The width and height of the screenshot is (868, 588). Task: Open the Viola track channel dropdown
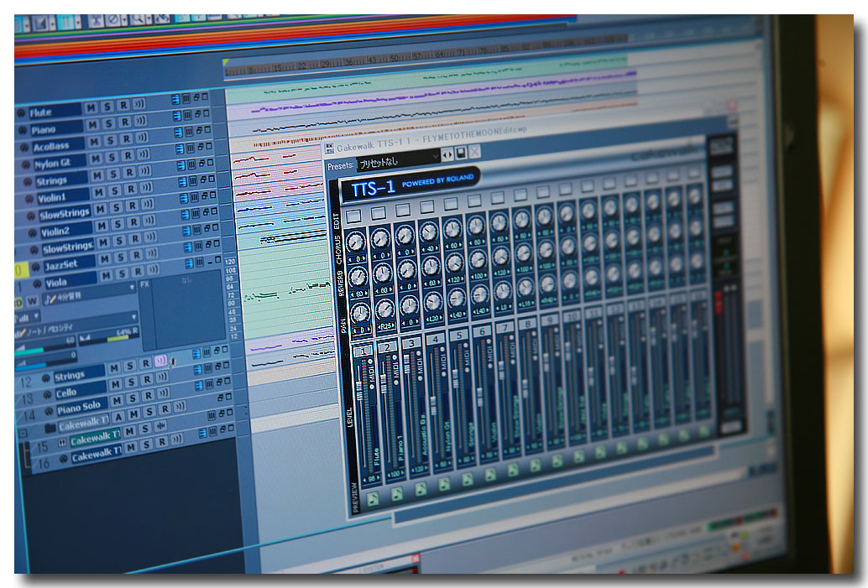point(36,317)
